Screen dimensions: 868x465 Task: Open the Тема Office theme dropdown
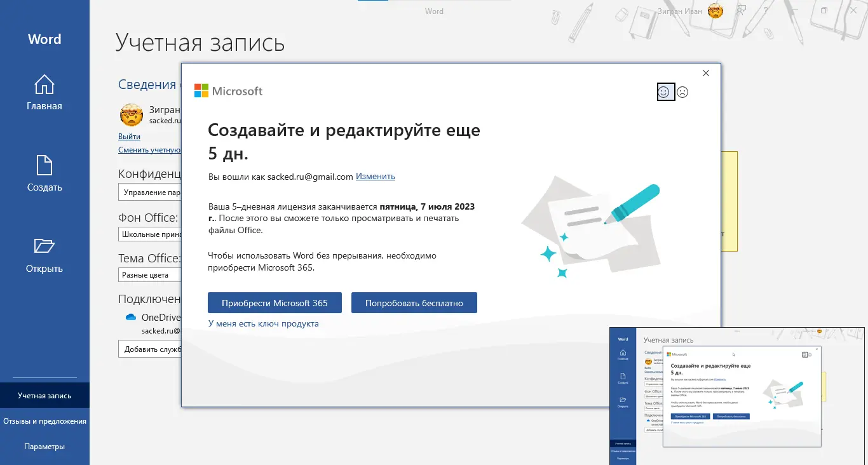(150, 275)
